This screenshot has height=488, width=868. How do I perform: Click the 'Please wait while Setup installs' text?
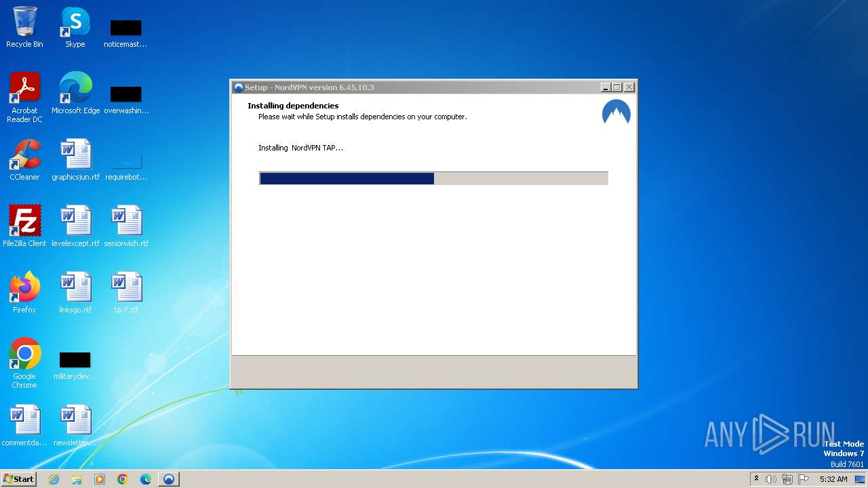tap(363, 117)
